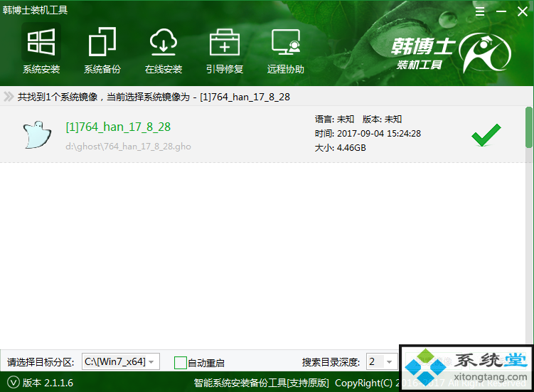The image size is (534, 392).
Task: Click the ghost image file icon
Action: coord(37,134)
